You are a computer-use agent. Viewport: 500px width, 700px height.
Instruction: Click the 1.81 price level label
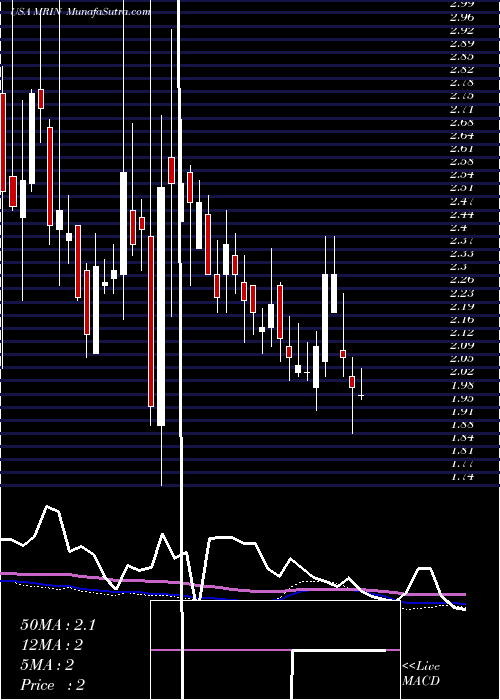[x=462, y=450]
